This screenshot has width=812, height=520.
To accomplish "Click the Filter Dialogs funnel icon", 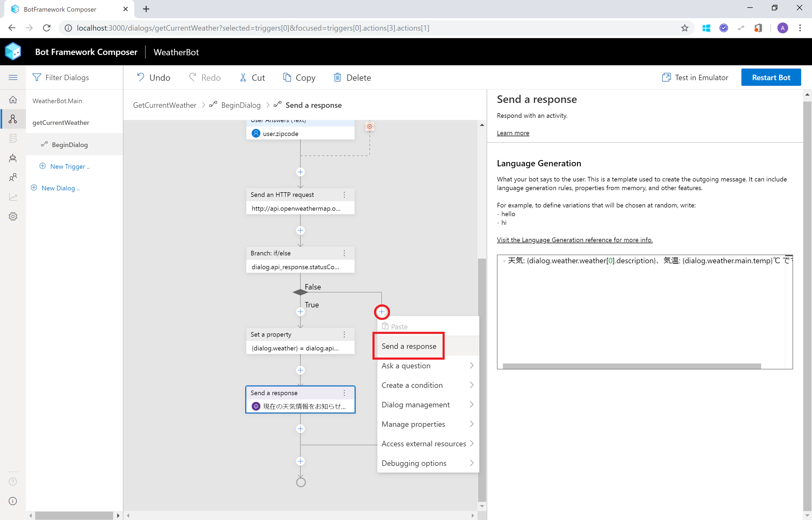I will click(x=37, y=78).
